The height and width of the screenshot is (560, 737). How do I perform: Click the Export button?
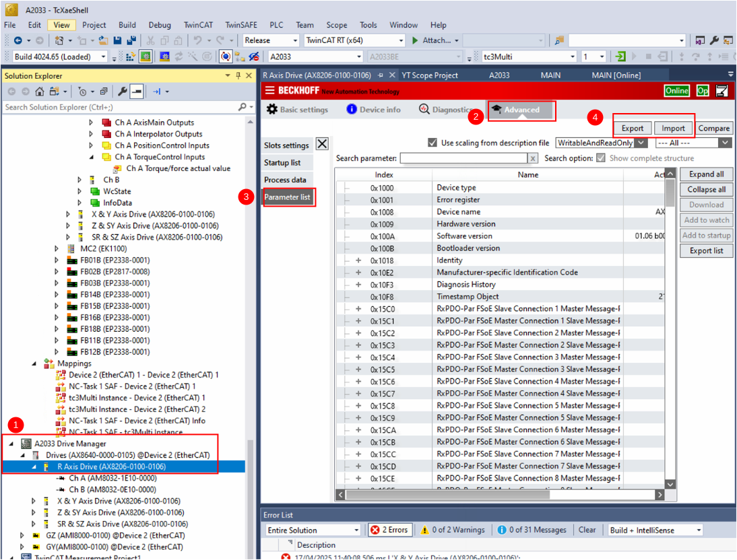point(632,127)
